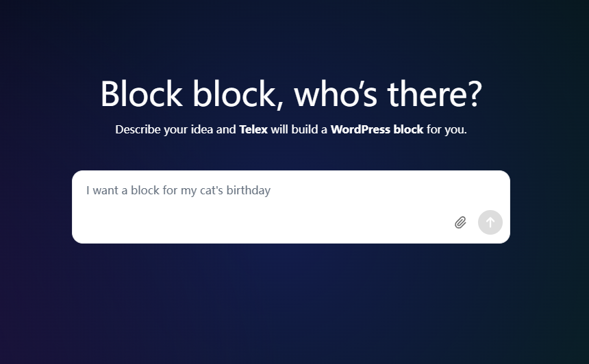This screenshot has height=364, width=589.
Task: Select the "Block block, who's there?" heading
Action: coord(291,94)
